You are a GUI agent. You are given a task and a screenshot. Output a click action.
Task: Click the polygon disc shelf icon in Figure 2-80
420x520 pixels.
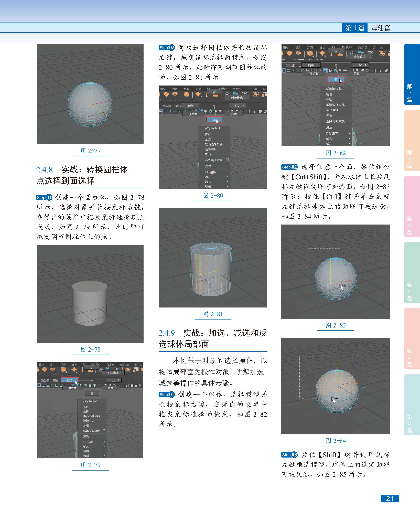click(x=175, y=94)
